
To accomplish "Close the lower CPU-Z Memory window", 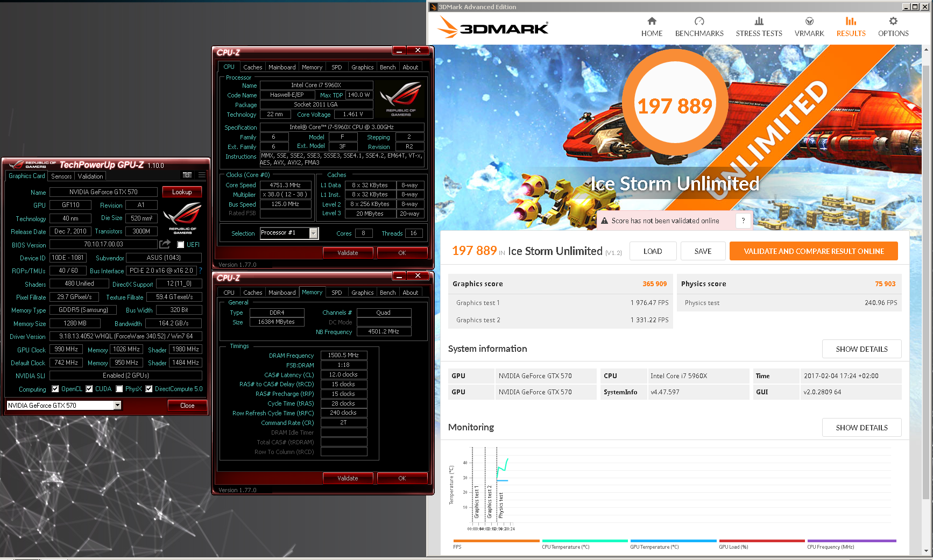I will (x=418, y=275).
